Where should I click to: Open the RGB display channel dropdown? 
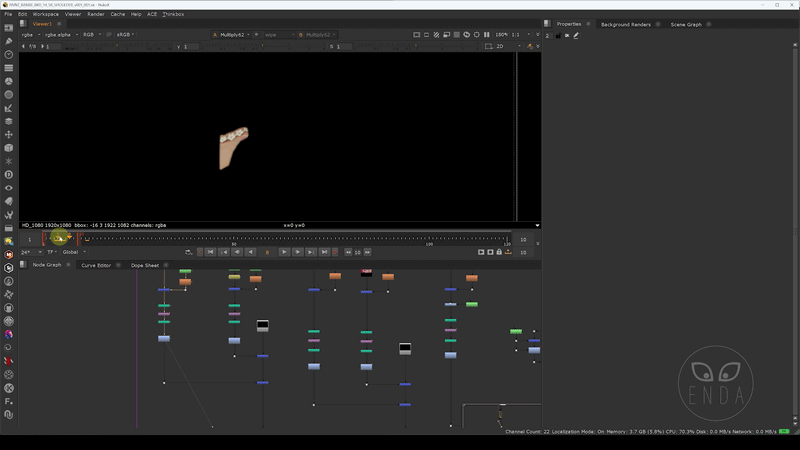tap(92, 35)
